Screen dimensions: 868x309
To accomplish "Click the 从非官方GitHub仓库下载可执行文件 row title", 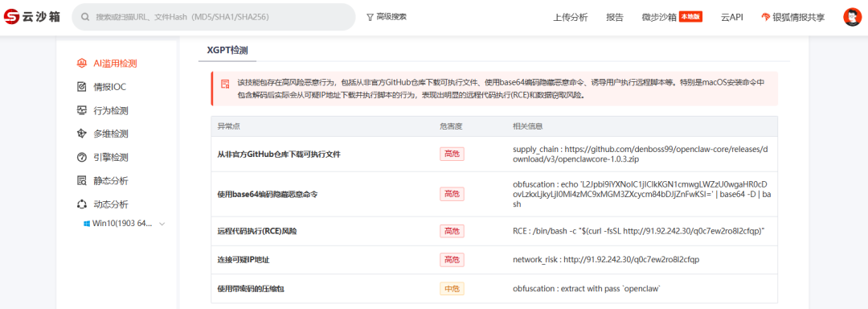I will (278, 154).
